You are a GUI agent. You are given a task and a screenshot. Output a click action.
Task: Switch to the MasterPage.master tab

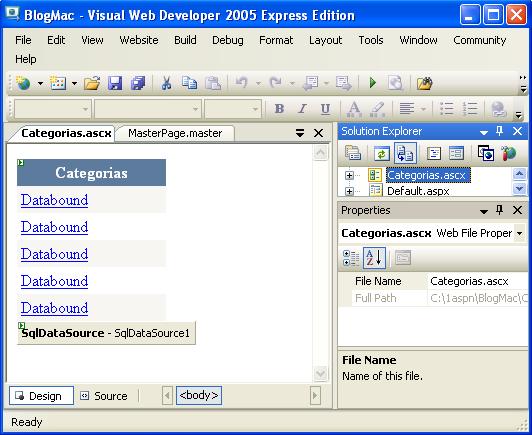pos(175,133)
